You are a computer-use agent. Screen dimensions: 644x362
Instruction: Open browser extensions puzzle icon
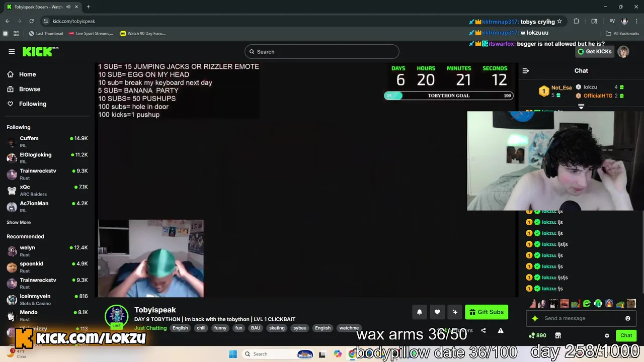577,21
